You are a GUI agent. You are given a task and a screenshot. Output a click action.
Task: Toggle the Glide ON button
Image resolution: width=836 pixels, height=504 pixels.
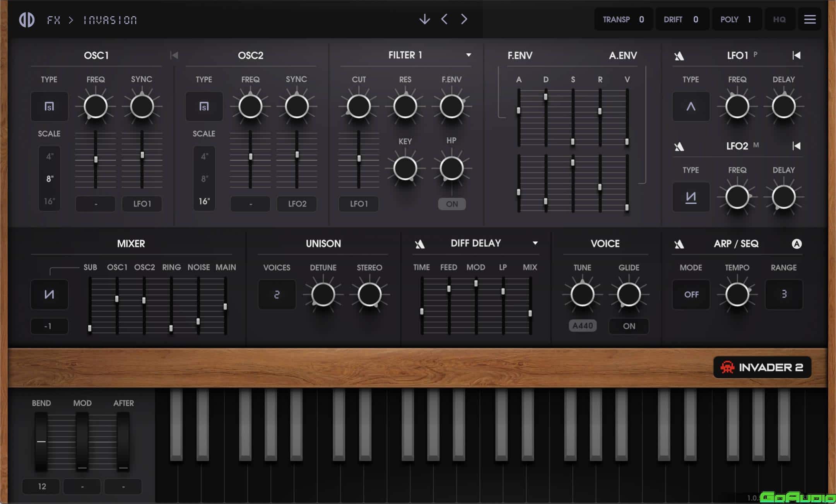(629, 326)
